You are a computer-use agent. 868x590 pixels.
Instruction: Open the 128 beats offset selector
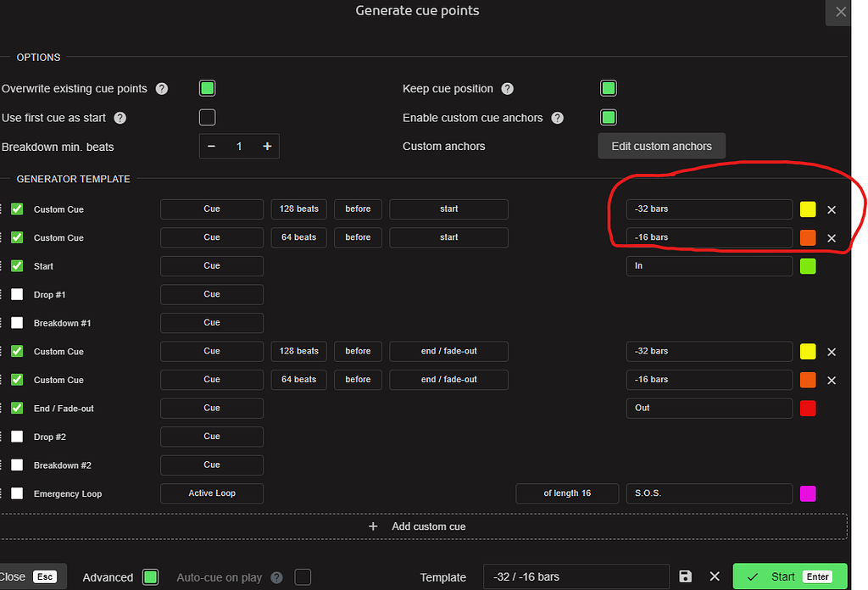click(298, 209)
